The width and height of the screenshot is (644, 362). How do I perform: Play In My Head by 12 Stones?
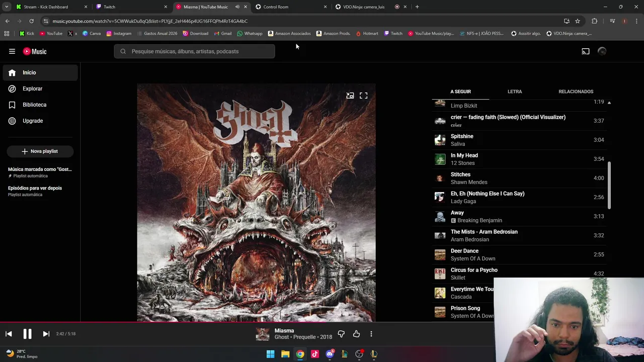pos(520,159)
